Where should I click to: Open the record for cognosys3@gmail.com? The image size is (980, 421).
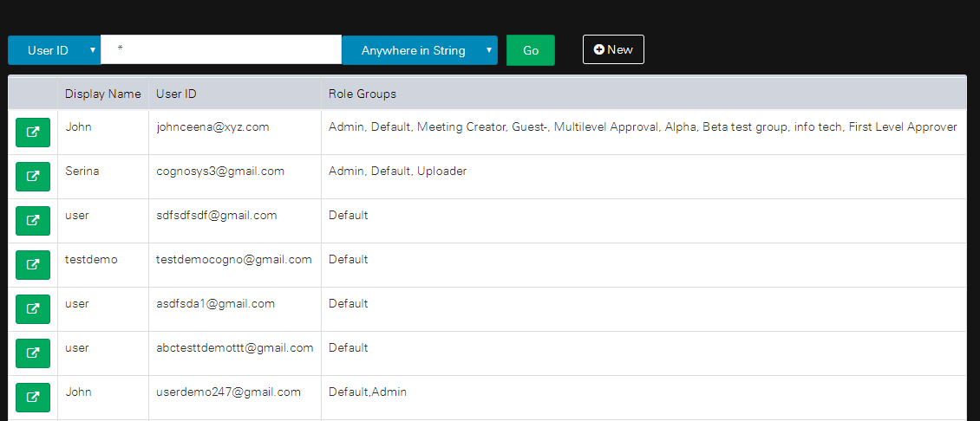tap(32, 177)
